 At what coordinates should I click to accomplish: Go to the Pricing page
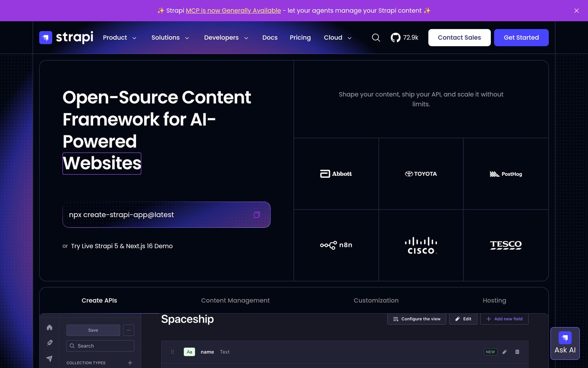pyautogui.click(x=300, y=38)
